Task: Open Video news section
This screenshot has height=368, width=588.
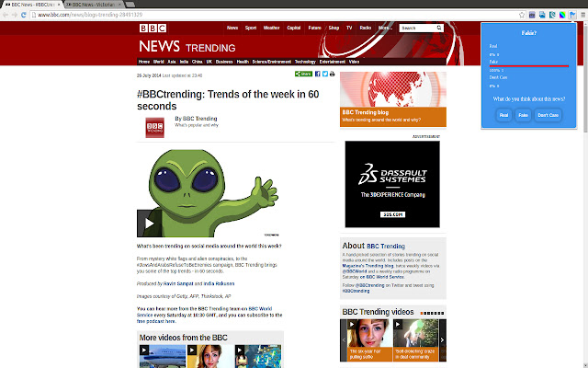Action: tap(354, 62)
